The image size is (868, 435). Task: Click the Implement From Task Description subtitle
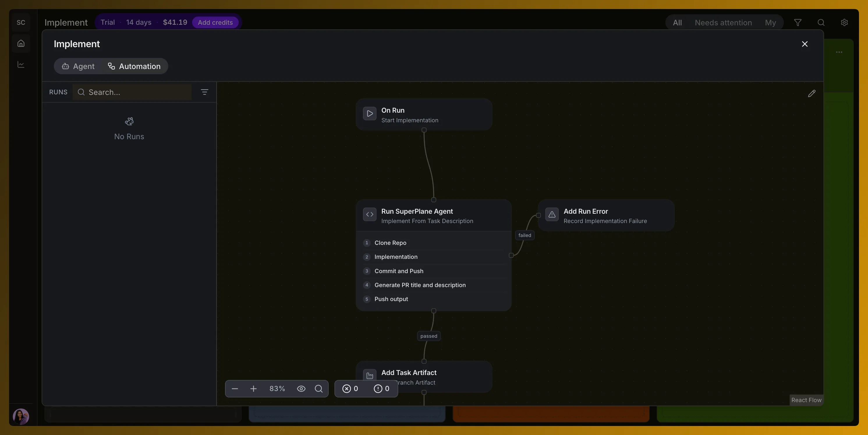click(x=427, y=221)
